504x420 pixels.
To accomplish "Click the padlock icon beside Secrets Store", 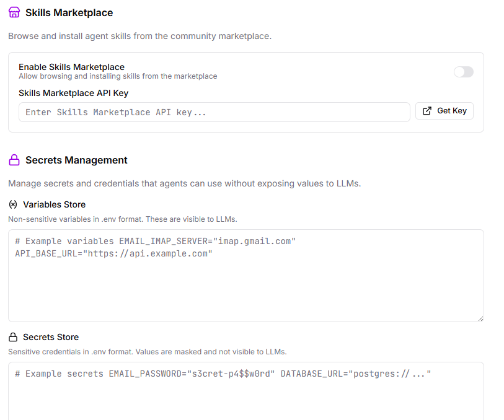I will click(x=13, y=338).
